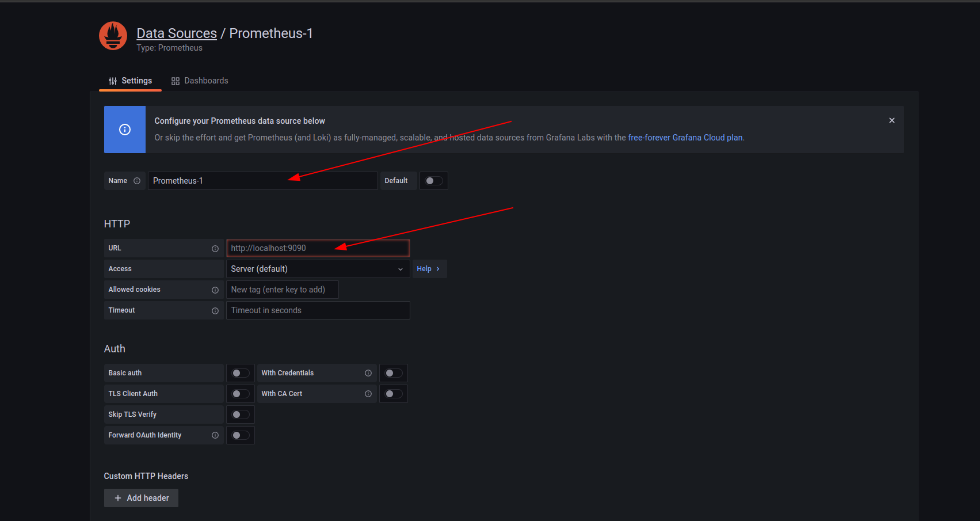Click the URL field info icon
980x521 pixels.
[x=215, y=249]
